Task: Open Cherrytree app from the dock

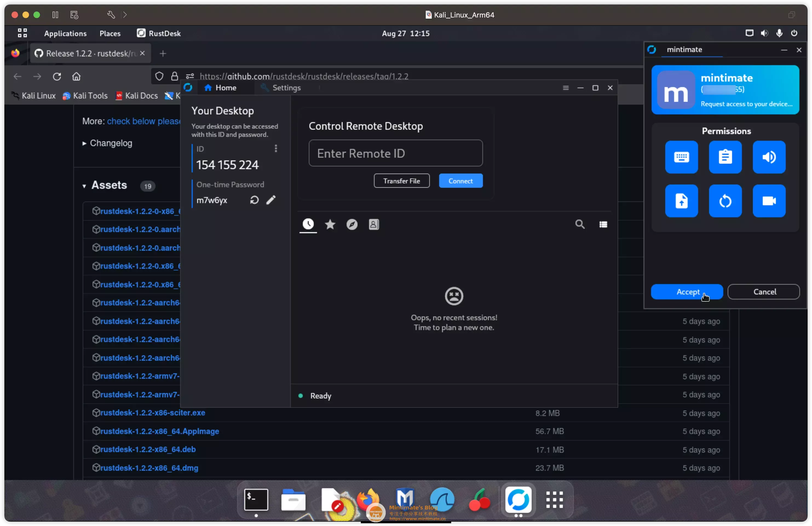Action: point(480,500)
